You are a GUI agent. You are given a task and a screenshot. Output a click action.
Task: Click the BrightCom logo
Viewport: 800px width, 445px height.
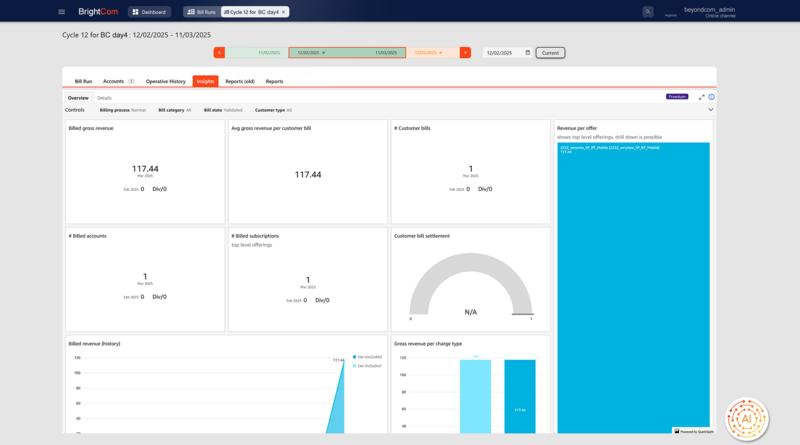tap(98, 11)
